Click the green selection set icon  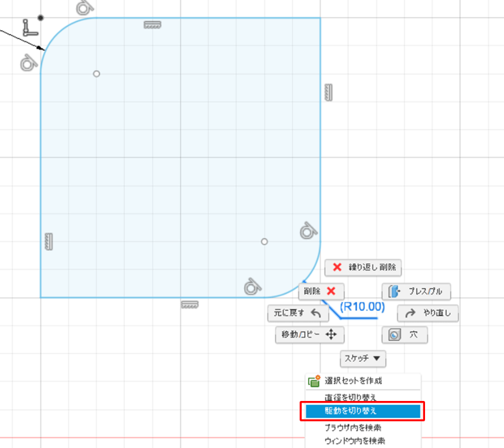coord(314,381)
